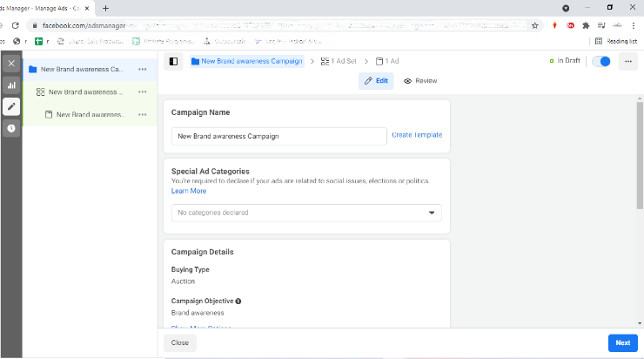The height and width of the screenshot is (359, 644).
Task: Click the In Draft status label
Action: tap(568, 60)
